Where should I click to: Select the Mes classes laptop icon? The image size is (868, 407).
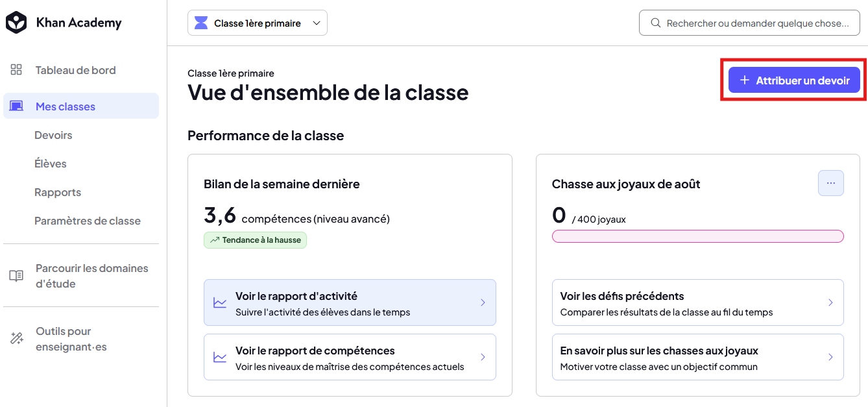point(16,106)
